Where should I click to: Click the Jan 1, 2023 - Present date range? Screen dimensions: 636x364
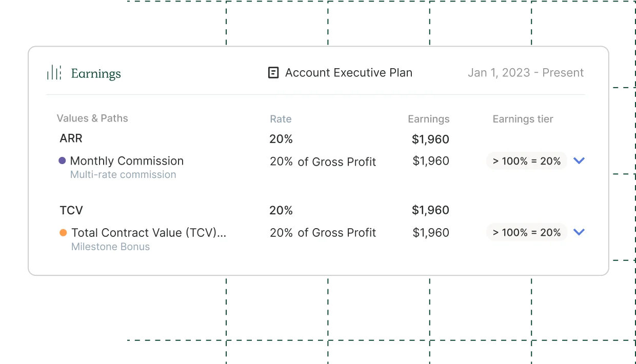point(526,73)
